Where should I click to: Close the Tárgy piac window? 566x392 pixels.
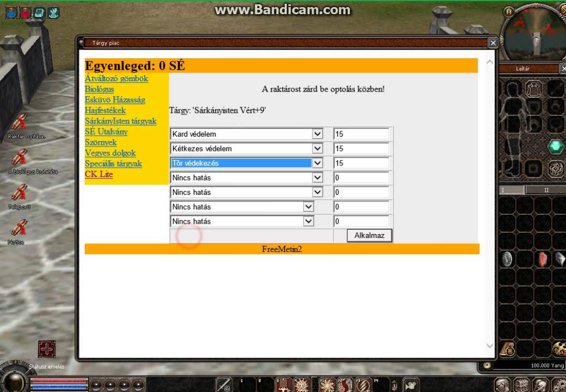tap(493, 43)
